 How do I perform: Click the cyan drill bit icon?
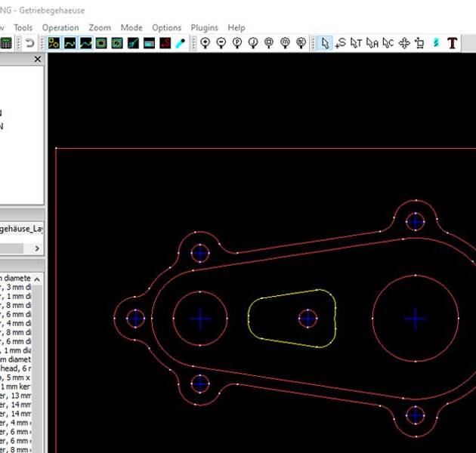pyautogui.click(x=181, y=43)
